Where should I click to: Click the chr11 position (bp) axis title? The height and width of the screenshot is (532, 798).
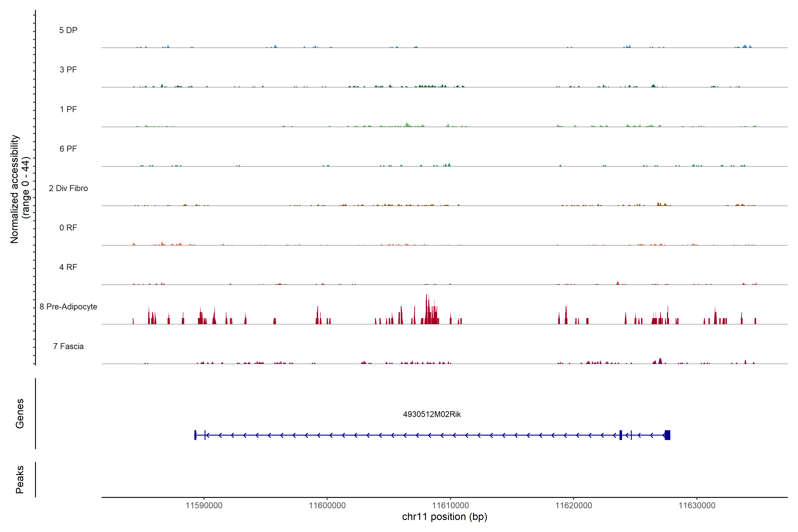coord(444,517)
